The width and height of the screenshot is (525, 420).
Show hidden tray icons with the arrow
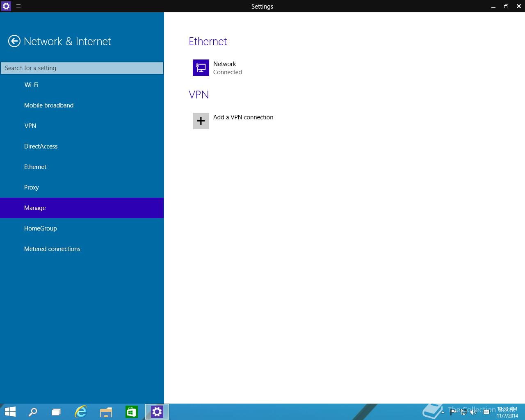point(443,412)
